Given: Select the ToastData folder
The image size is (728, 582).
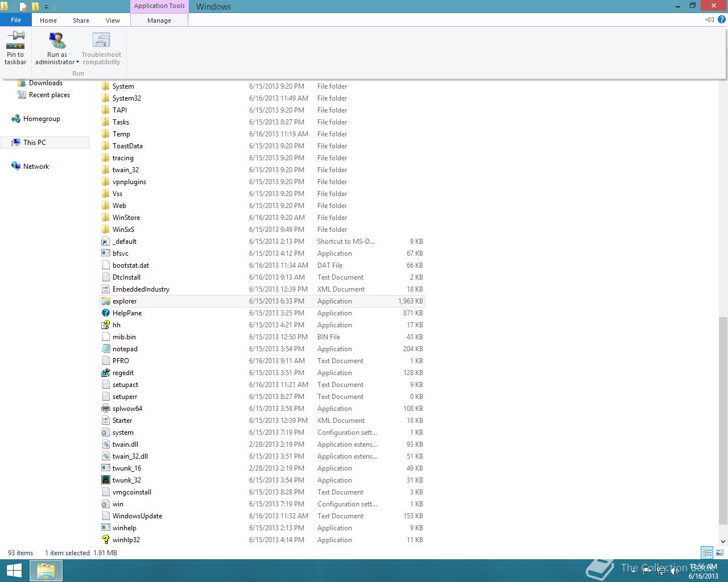Looking at the screenshot, I should pos(262,146).
